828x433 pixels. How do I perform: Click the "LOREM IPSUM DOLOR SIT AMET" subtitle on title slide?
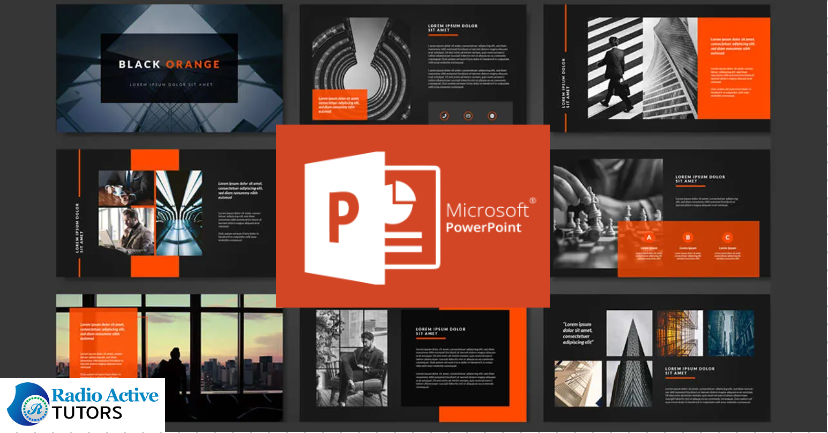pos(171,84)
